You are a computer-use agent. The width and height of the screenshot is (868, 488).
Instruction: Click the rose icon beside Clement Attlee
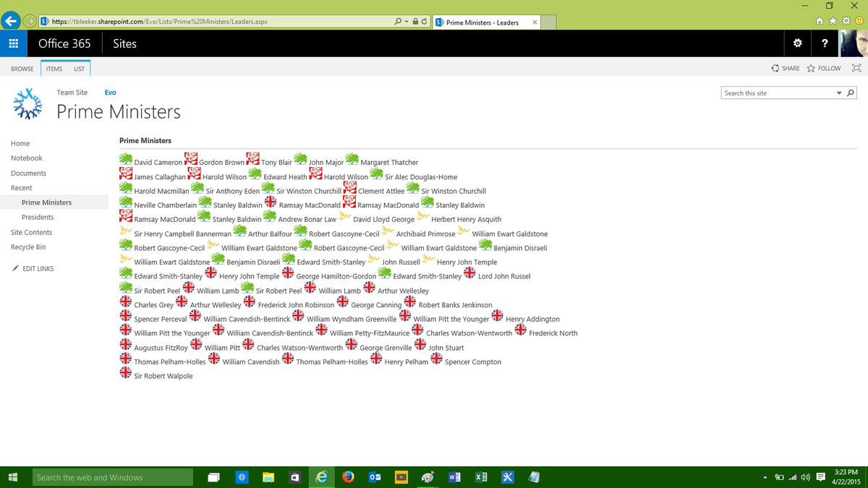tap(350, 188)
